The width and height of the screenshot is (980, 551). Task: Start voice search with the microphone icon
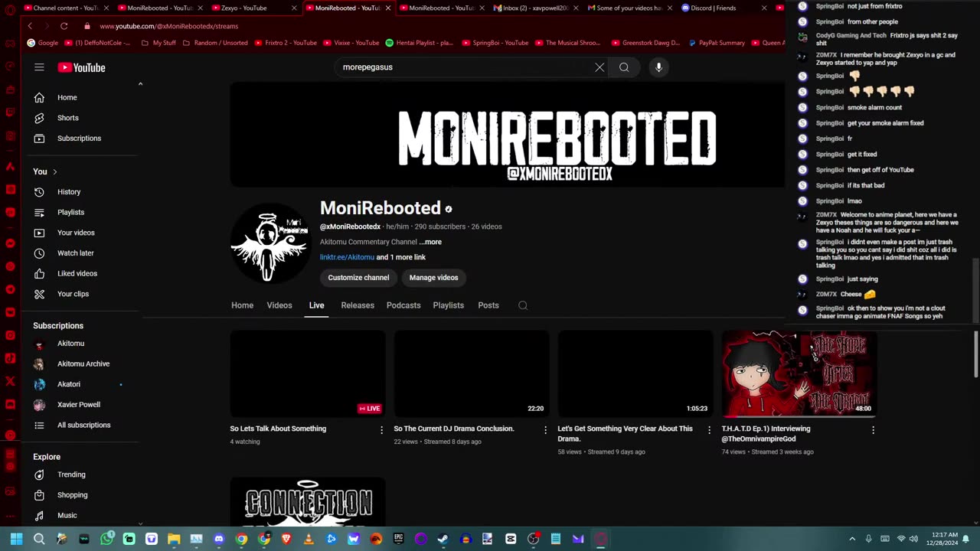(x=658, y=67)
